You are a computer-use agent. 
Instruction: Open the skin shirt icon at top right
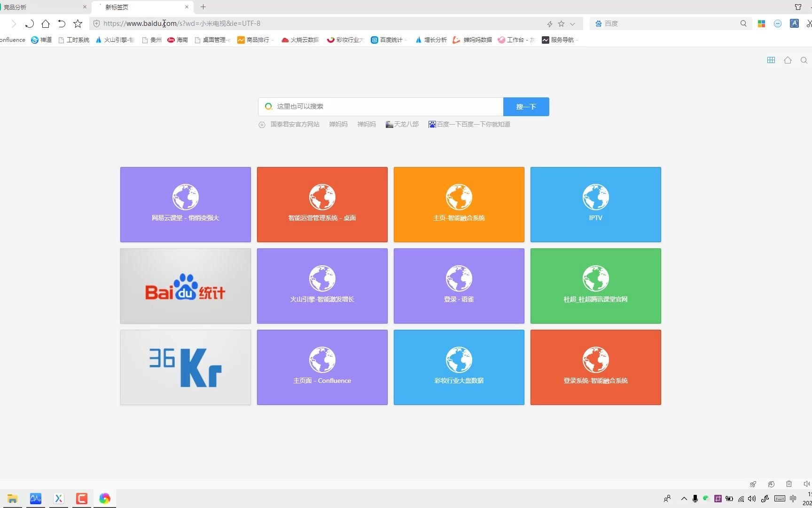[x=798, y=7]
